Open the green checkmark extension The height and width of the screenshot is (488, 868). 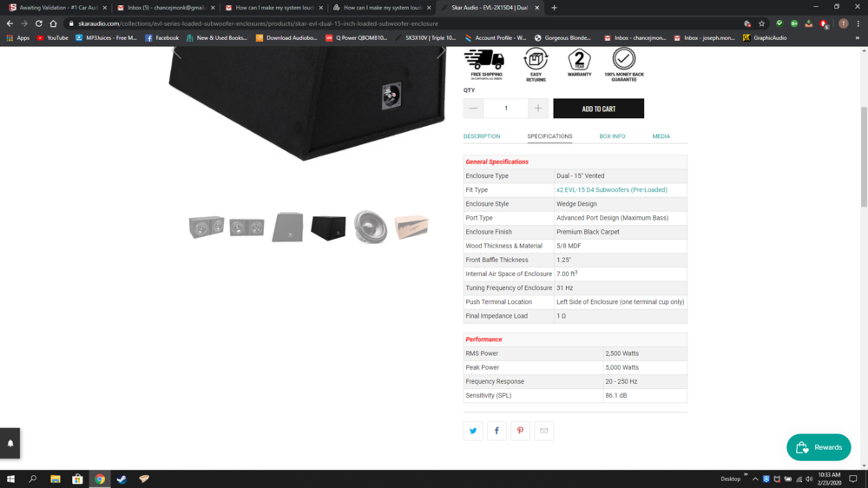pos(779,23)
